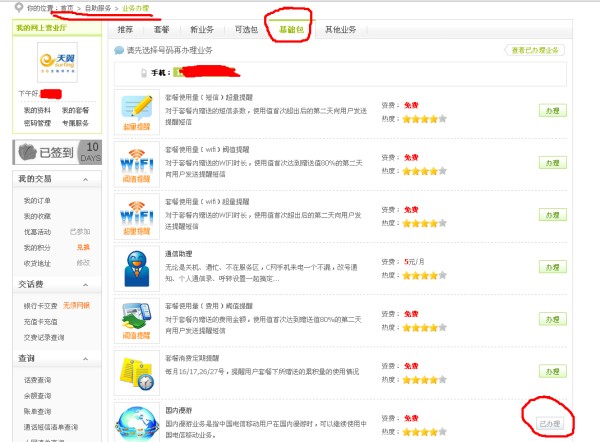This screenshot has width=600, height=442.
Task: Open 银行卡交费 link
Action: click(x=40, y=306)
